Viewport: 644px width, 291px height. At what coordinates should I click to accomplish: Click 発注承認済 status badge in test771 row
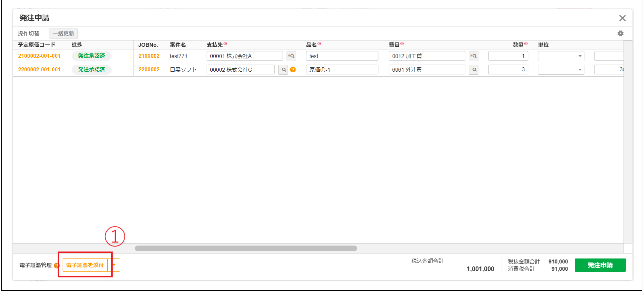click(x=91, y=56)
